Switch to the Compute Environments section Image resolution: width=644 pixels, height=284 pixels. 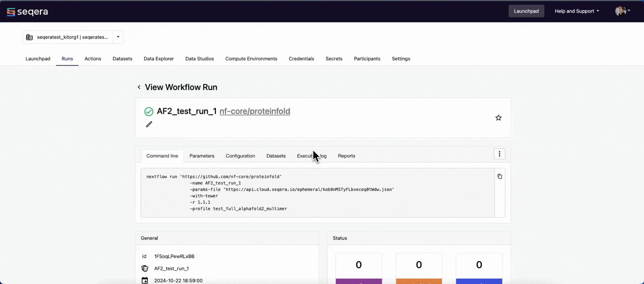251,59
